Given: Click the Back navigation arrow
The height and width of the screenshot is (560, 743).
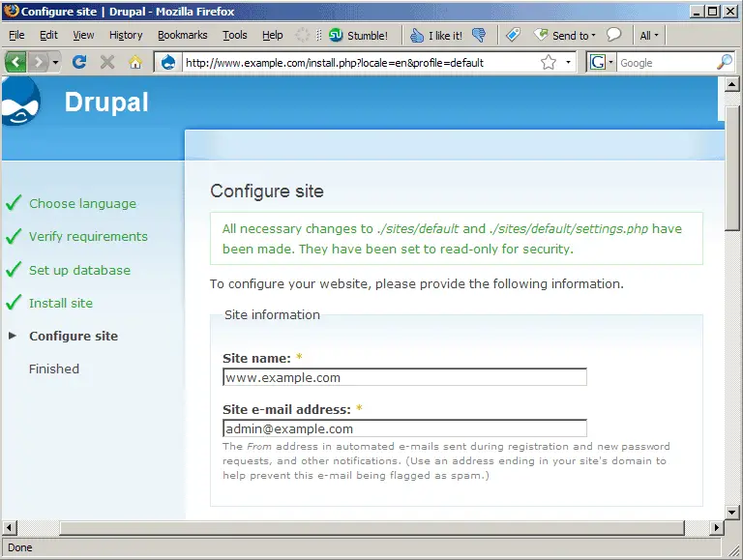Looking at the screenshot, I should pyautogui.click(x=15, y=62).
